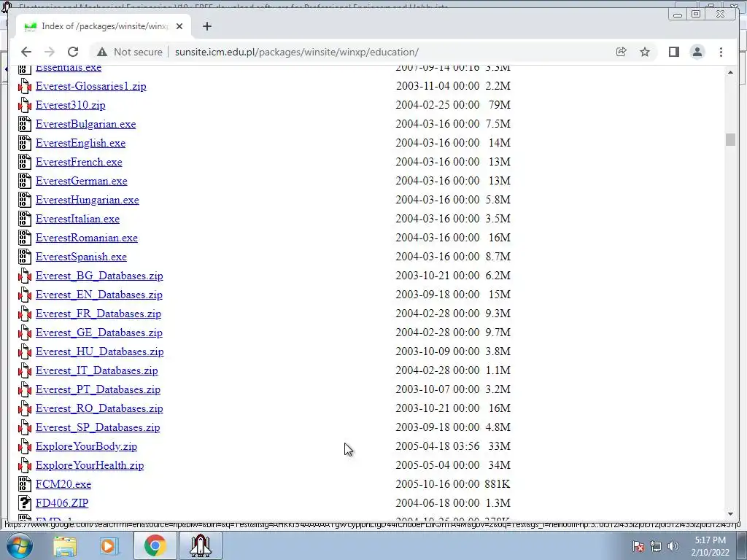Open the volume control in system tray
Image resolution: width=747 pixels, height=560 pixels.
coord(673,547)
